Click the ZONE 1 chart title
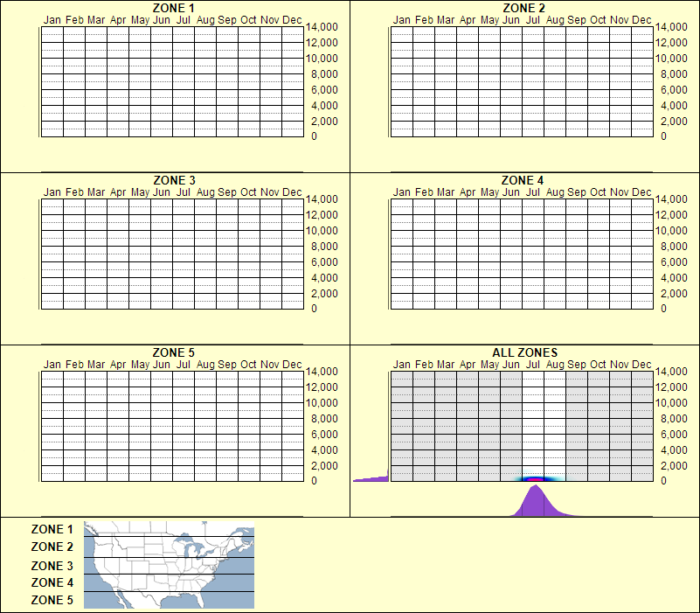Image resolution: width=700 pixels, height=613 pixels. click(173, 8)
